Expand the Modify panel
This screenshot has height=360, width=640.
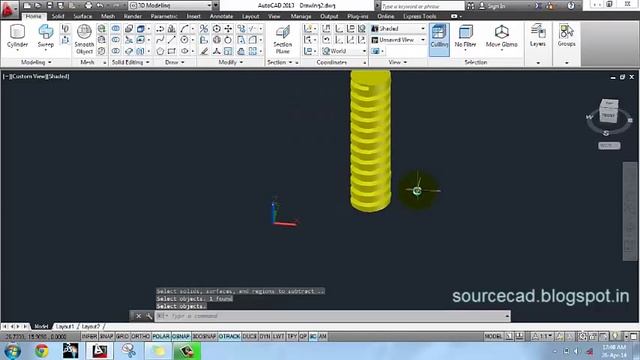(231, 62)
